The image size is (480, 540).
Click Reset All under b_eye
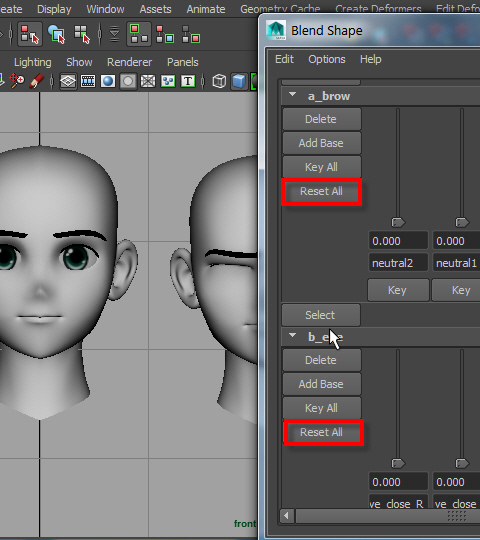pyautogui.click(x=323, y=433)
